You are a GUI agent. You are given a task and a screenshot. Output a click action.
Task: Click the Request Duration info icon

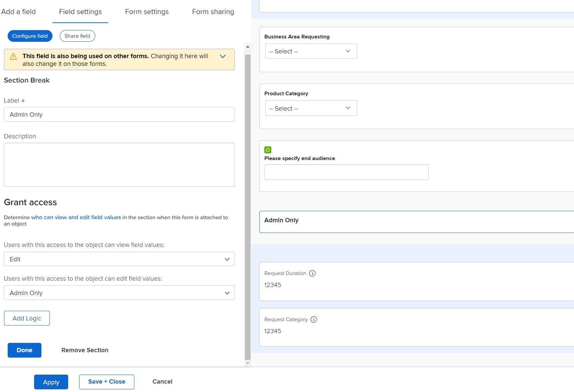[312, 273]
